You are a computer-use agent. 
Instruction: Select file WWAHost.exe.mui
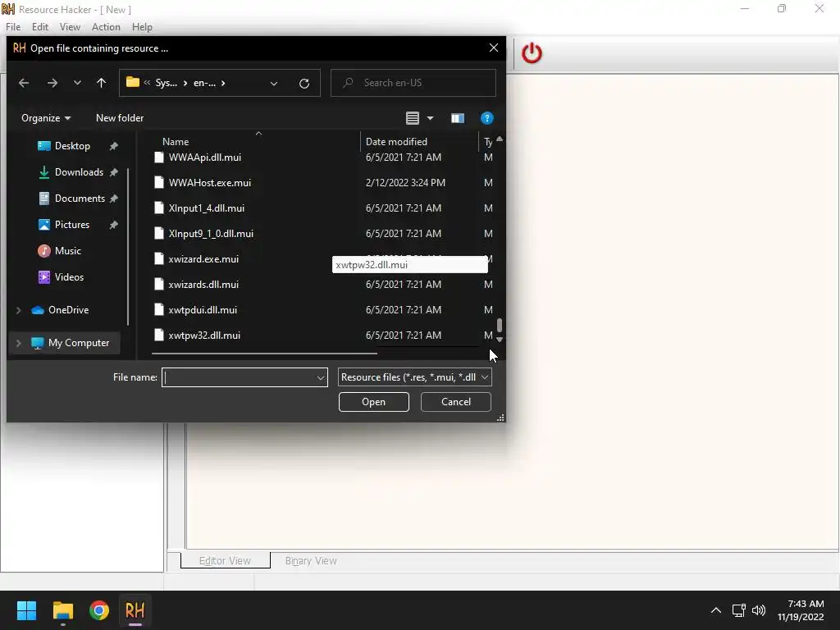[209, 183]
